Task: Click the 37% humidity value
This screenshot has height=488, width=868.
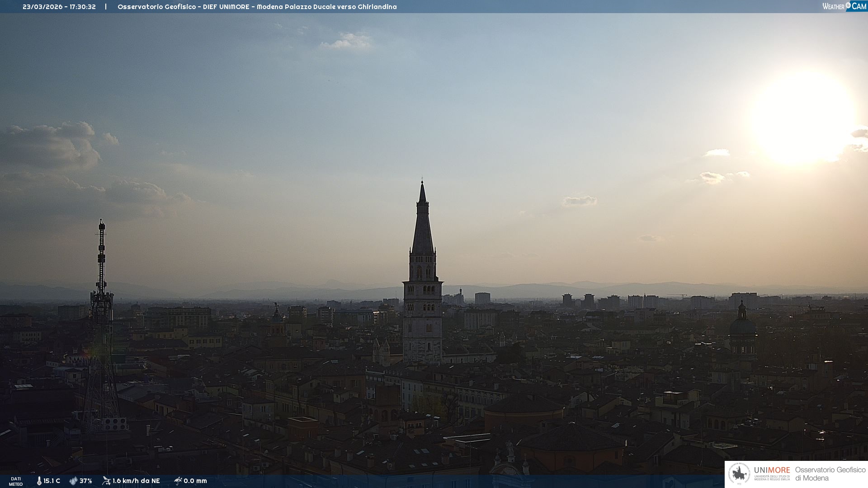Action: [86, 481]
